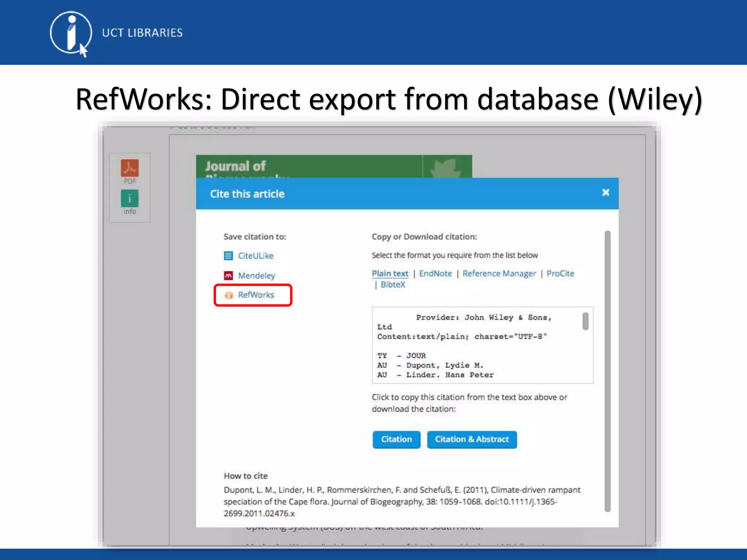Save citation to Mendeley link
The image size is (747, 560).
(256, 276)
